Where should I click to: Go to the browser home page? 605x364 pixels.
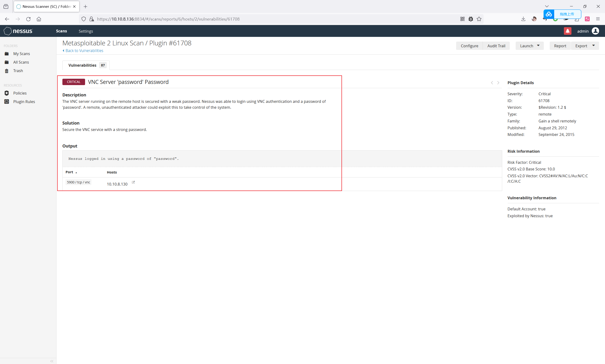(39, 19)
